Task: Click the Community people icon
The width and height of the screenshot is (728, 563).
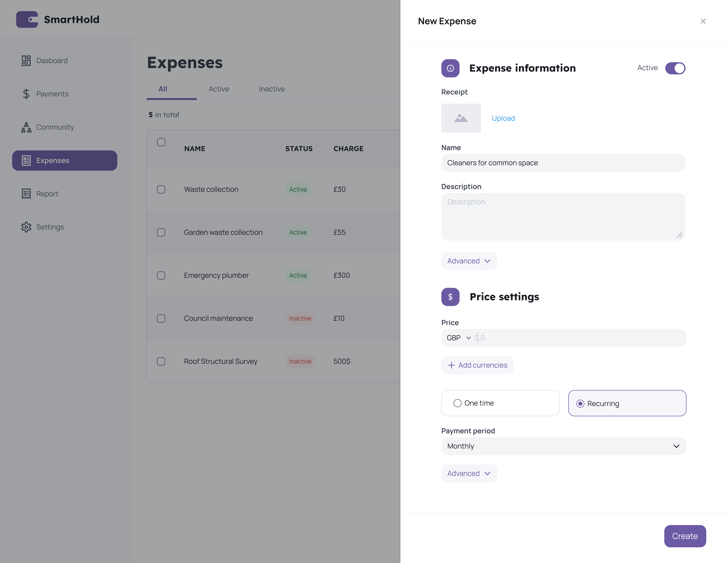Action: point(26,127)
